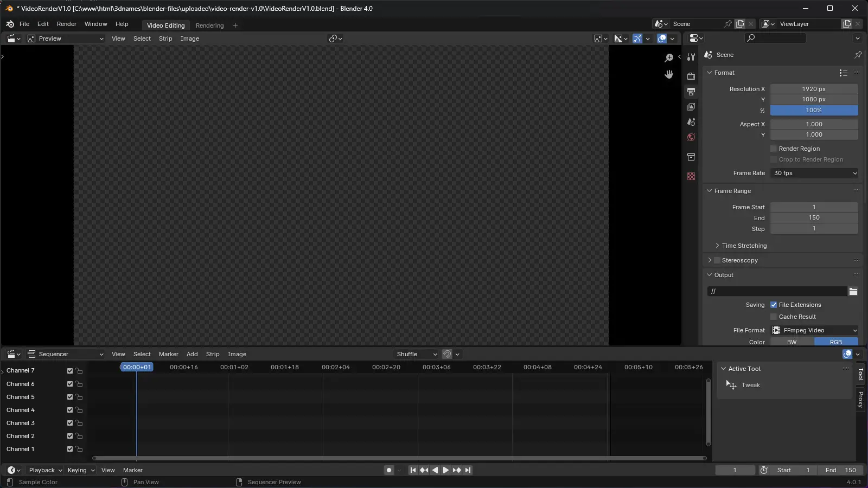Open the Frame Rate 30 fps dropdown

pyautogui.click(x=814, y=173)
